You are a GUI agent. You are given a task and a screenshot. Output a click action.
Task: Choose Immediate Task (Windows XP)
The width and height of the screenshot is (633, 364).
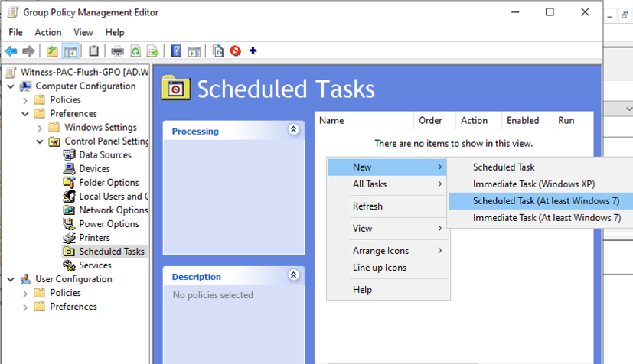pos(540,184)
